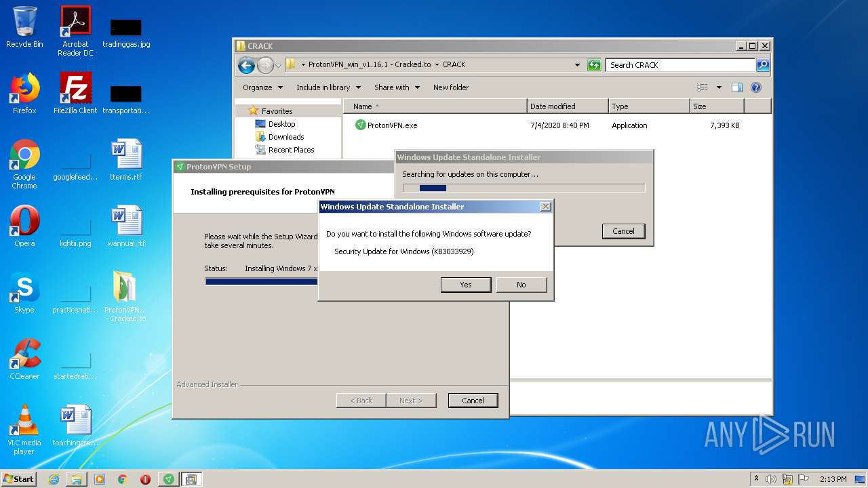Select ProtonVPN_win_v1.16.1 - Cracked.to breadcrumb

point(370,65)
